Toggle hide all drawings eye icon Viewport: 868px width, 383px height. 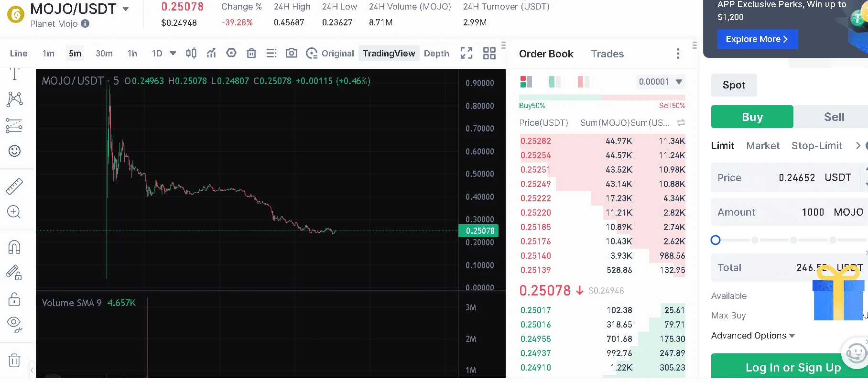(x=14, y=324)
